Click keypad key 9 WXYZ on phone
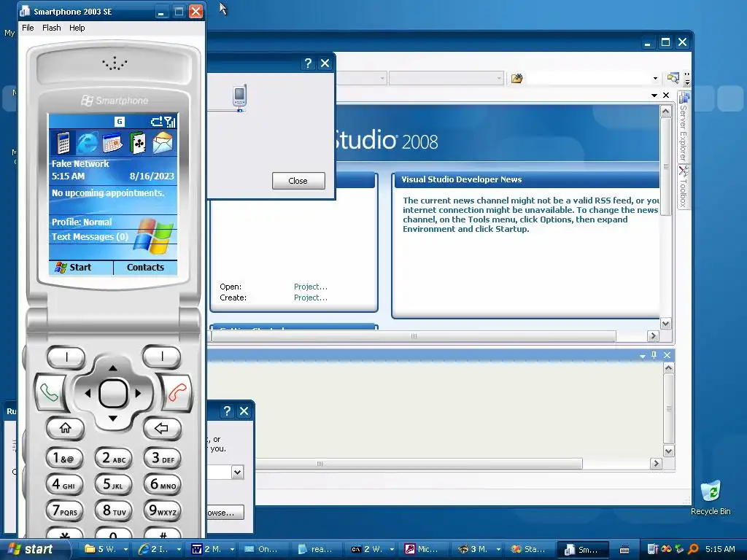747x560 pixels. 163,510
